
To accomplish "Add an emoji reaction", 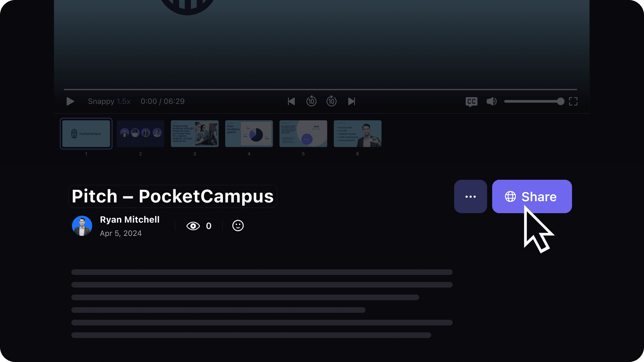I will (x=238, y=226).
